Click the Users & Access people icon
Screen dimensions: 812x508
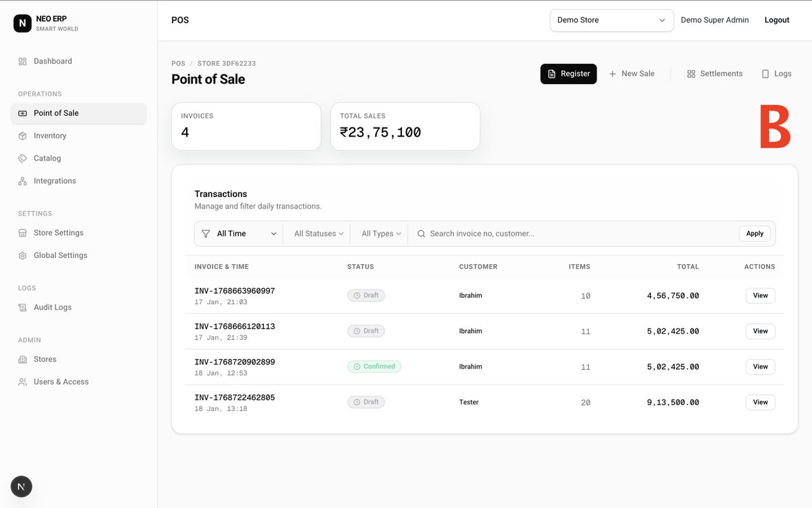[22, 382]
